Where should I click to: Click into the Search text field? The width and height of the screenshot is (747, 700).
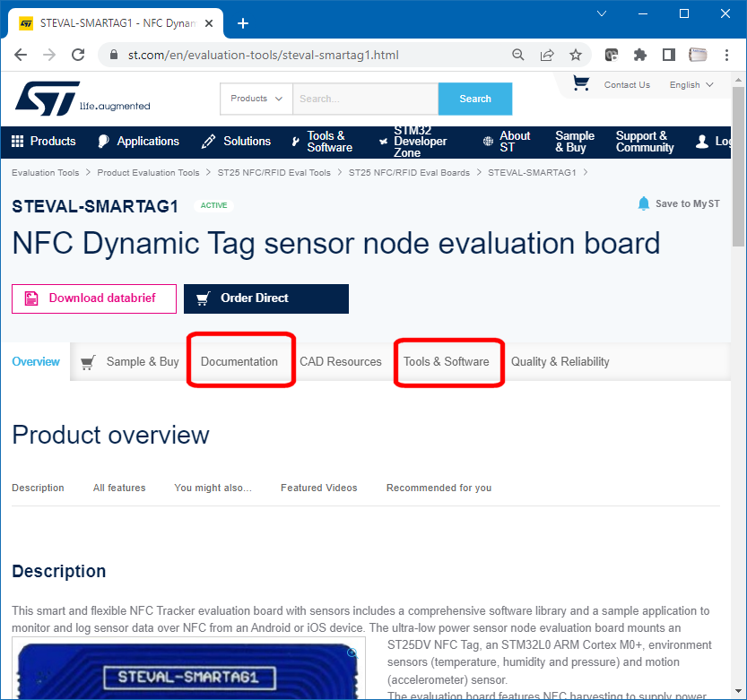pos(365,99)
